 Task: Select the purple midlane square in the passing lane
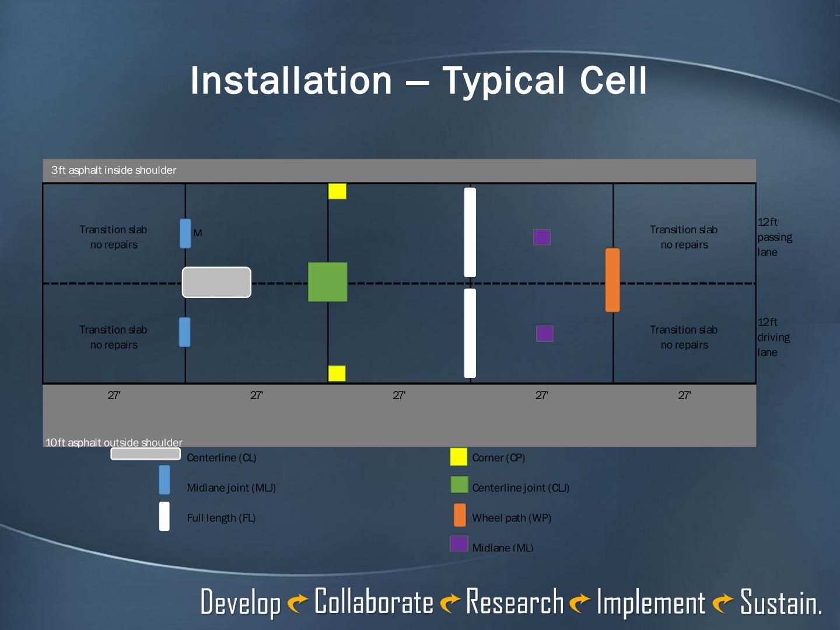pyautogui.click(x=542, y=237)
